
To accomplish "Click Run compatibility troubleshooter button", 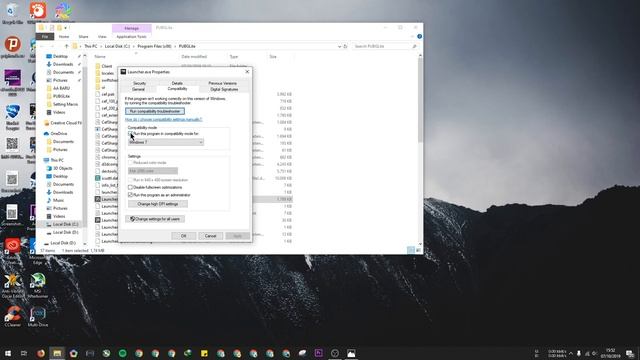I will pos(155,111).
